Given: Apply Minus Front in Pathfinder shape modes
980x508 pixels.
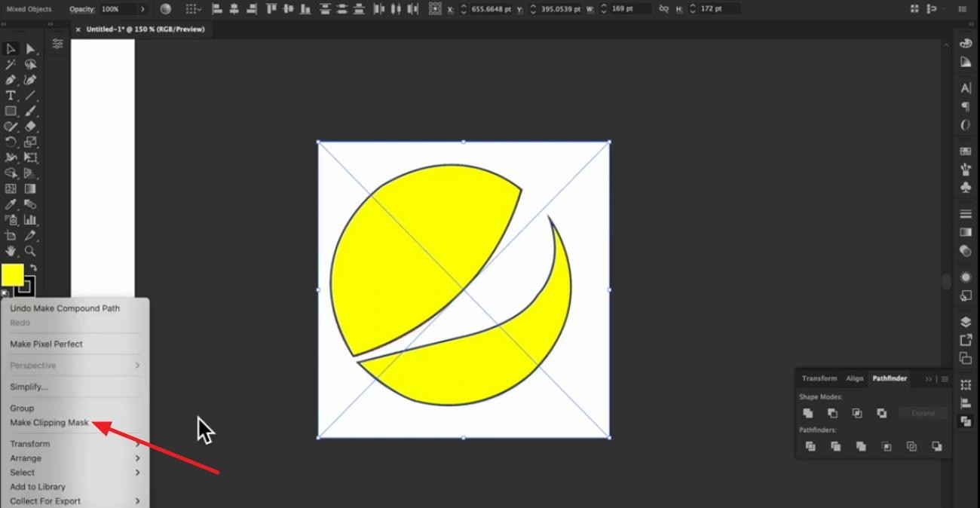Looking at the screenshot, I should click(832, 413).
